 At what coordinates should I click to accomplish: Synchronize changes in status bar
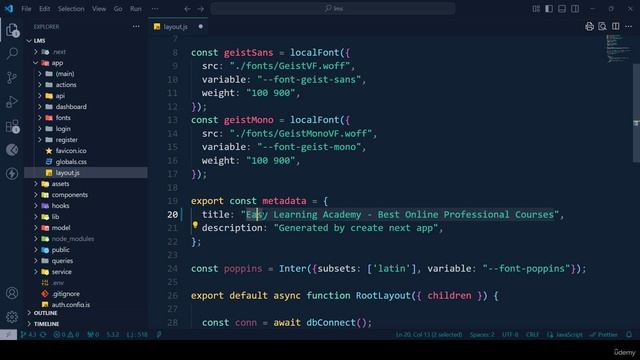click(43, 334)
